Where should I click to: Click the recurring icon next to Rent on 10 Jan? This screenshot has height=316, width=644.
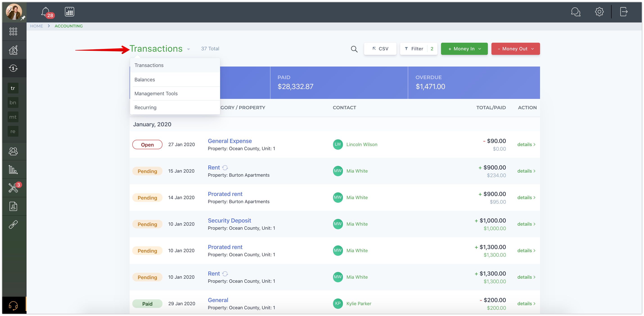(225, 274)
